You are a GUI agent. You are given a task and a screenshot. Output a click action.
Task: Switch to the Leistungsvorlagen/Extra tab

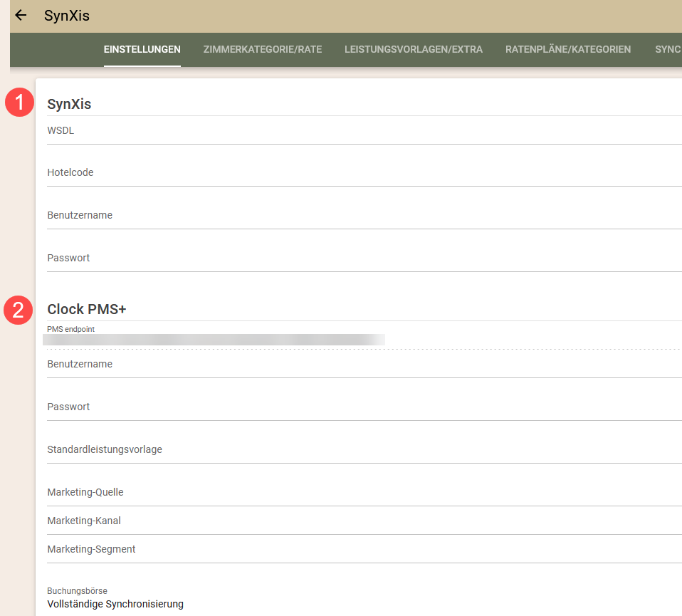[x=413, y=49]
